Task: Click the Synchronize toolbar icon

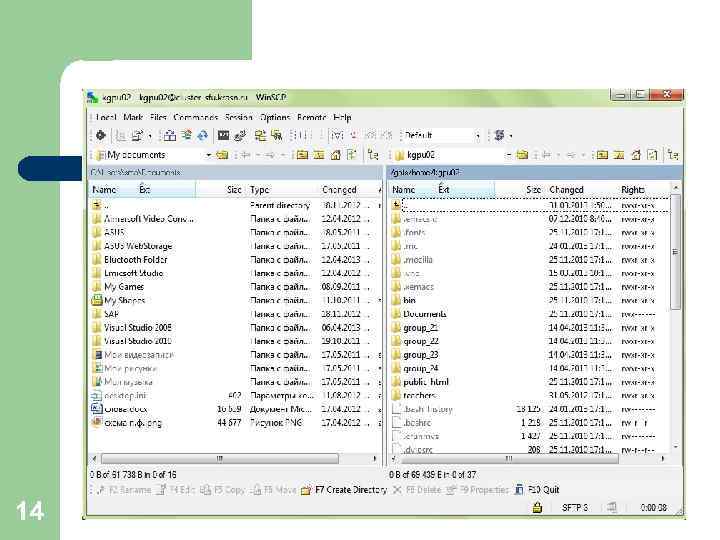Action: tap(202, 135)
